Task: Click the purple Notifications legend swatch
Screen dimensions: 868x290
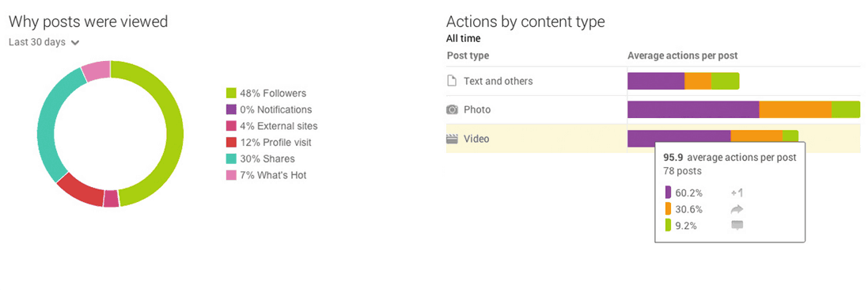Action: point(231,109)
